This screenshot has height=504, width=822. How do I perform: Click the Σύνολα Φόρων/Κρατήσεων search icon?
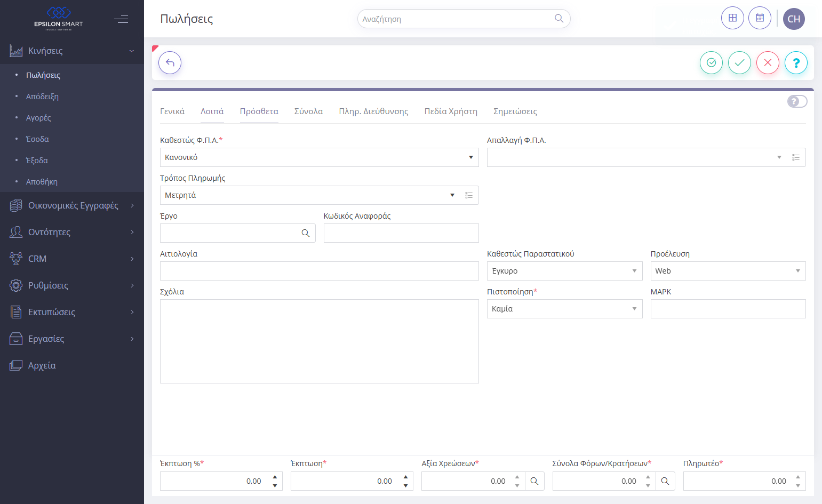[665, 481]
